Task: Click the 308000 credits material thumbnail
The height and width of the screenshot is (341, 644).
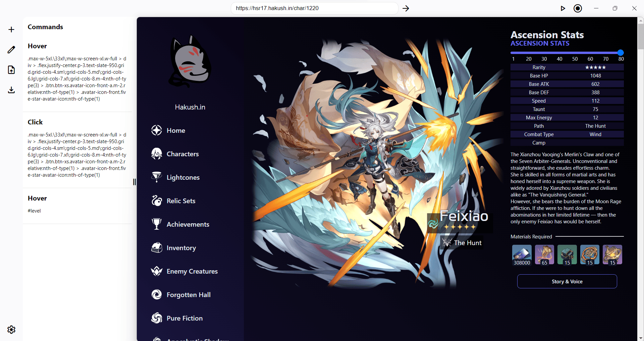Action: (522, 255)
